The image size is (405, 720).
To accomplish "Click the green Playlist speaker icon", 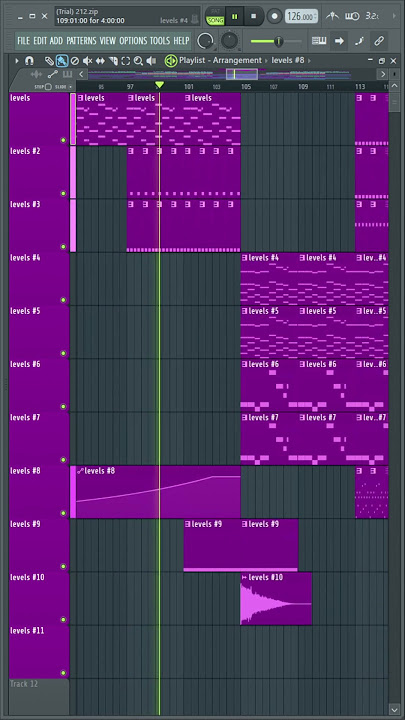I will pyautogui.click(x=170, y=61).
